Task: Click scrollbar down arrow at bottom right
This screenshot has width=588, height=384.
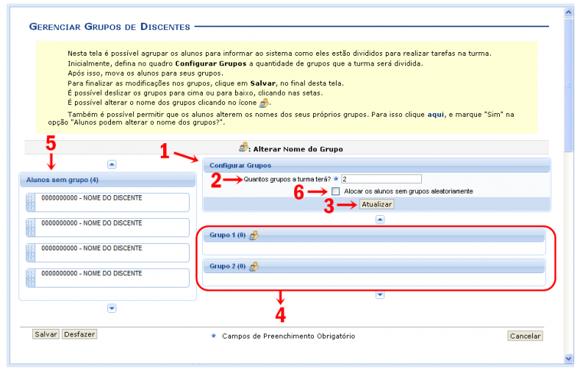Action: pos(568,358)
